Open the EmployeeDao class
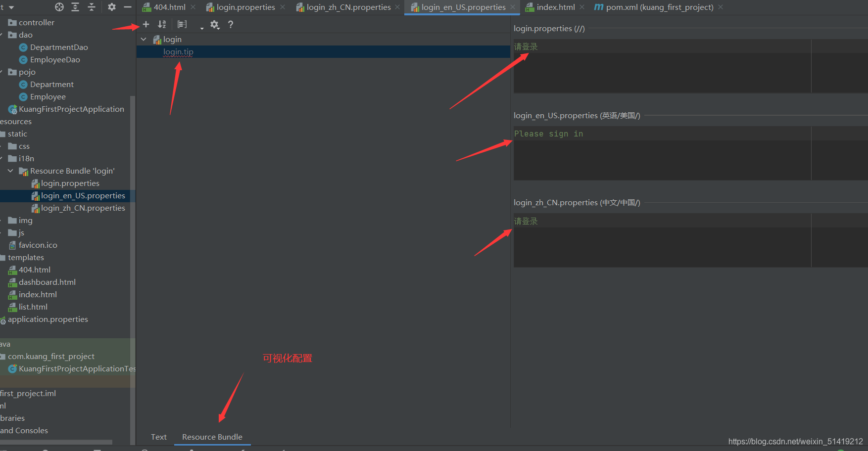 (55, 59)
